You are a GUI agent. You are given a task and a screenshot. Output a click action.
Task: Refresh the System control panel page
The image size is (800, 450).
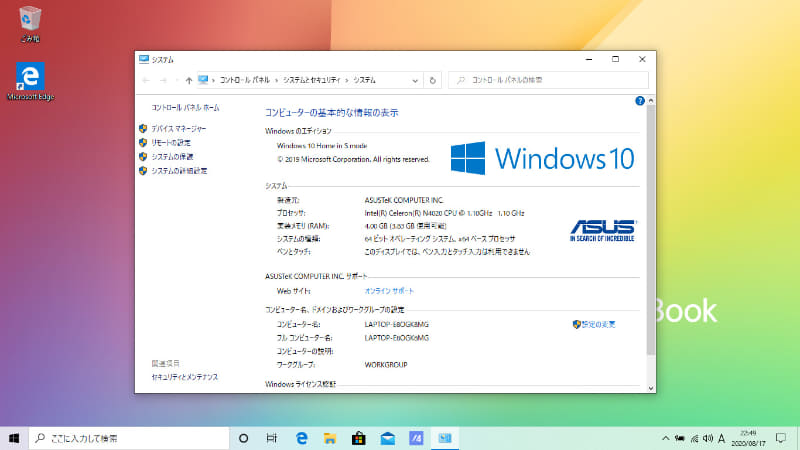tap(432, 80)
